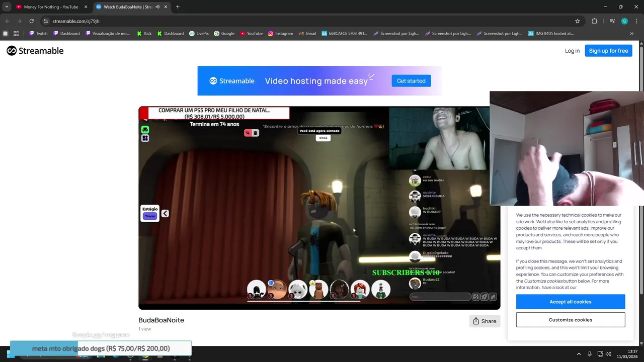
Task: Show hidden system tray icons chevron
Action: pyautogui.click(x=579, y=354)
